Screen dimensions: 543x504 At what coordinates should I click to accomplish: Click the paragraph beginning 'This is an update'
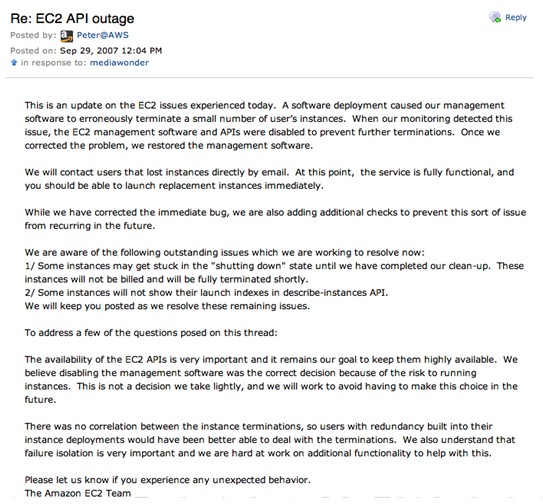(268, 125)
